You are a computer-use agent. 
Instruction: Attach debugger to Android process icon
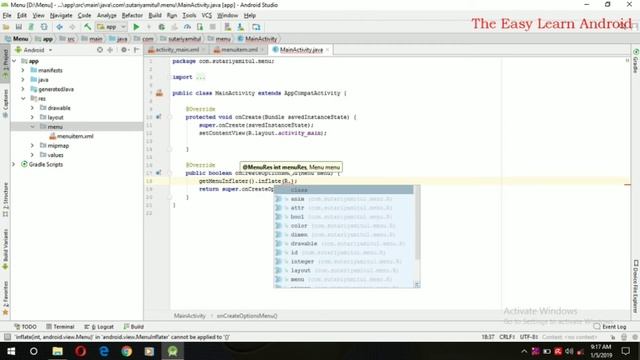[x=200, y=27]
